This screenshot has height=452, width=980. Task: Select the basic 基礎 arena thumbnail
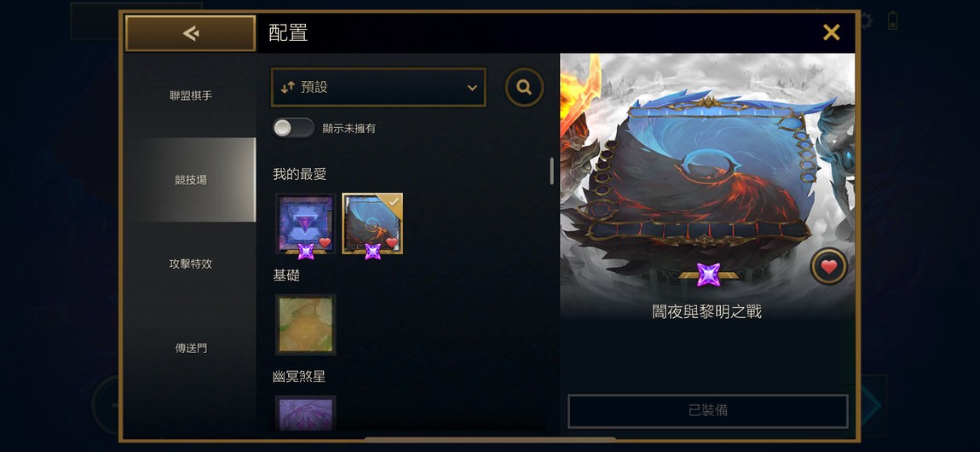click(x=306, y=324)
